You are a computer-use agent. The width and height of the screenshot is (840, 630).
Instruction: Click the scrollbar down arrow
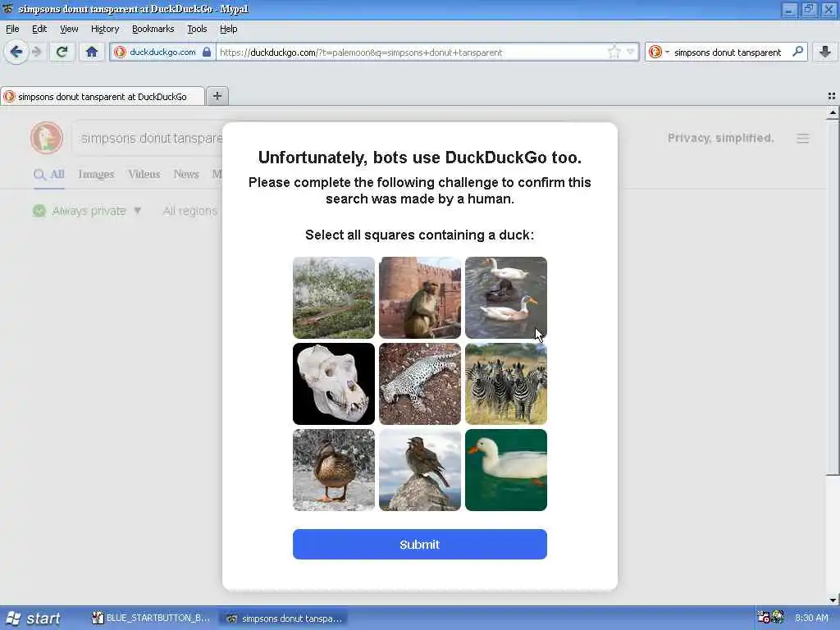(833, 600)
